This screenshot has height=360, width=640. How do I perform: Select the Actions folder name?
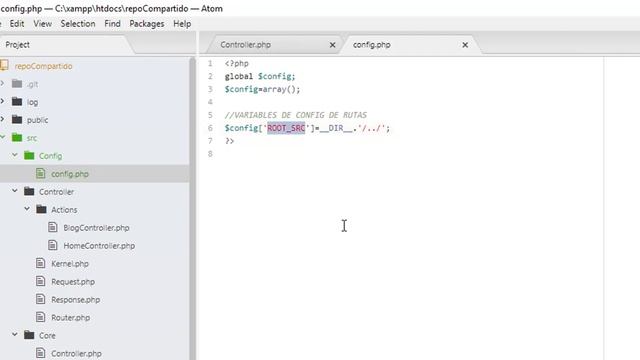pos(64,210)
